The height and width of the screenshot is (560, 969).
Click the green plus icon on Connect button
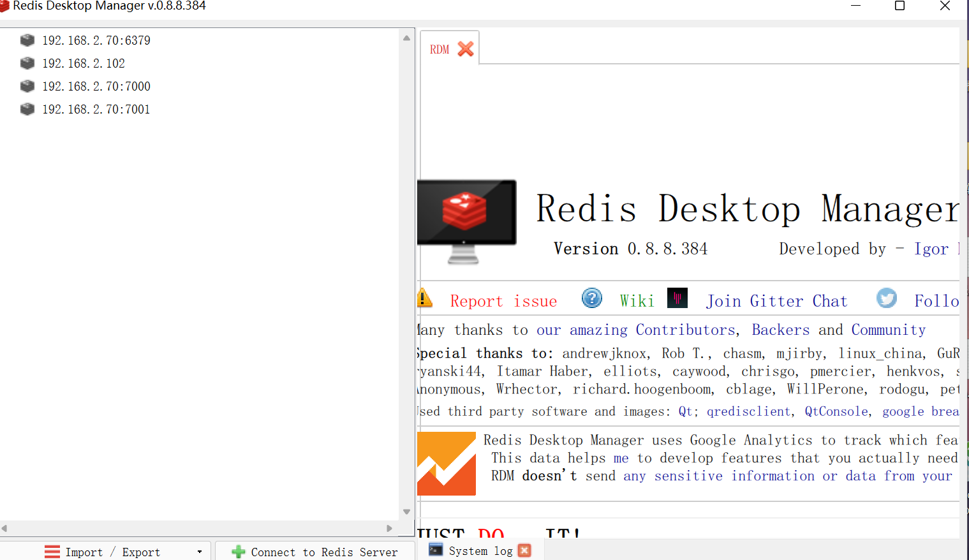[x=238, y=551]
